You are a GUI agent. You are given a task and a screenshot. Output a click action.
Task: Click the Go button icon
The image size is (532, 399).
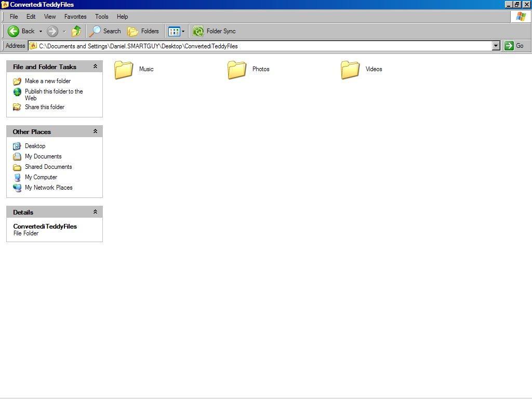click(x=510, y=46)
